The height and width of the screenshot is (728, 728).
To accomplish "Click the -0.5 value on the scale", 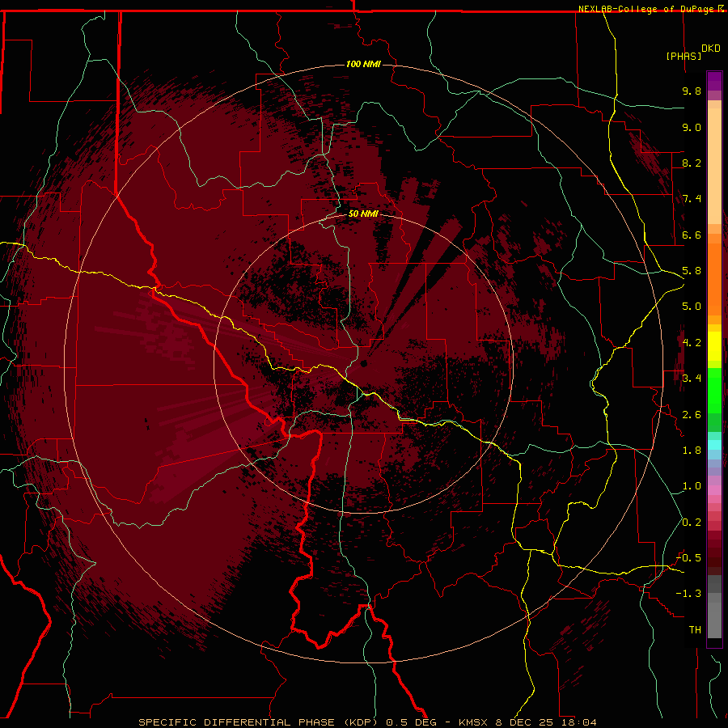I will coord(688,558).
